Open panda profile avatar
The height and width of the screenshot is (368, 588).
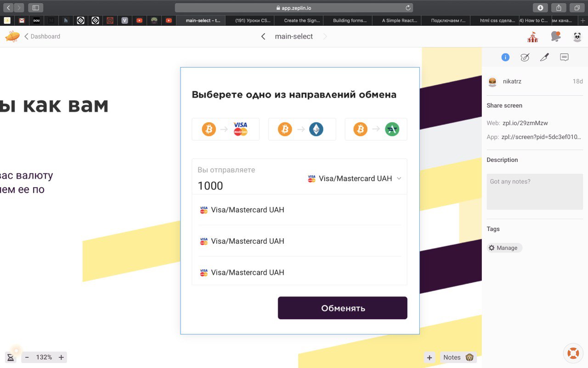577,37
